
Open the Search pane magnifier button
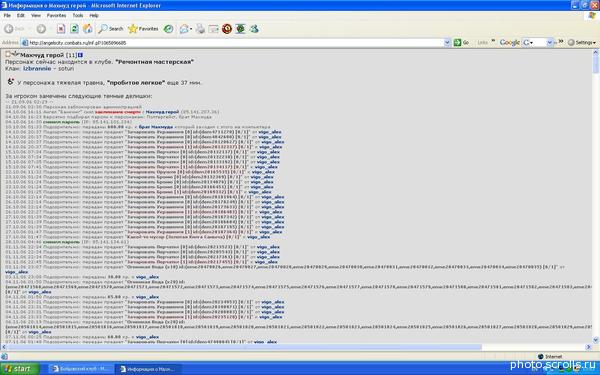(111, 29)
